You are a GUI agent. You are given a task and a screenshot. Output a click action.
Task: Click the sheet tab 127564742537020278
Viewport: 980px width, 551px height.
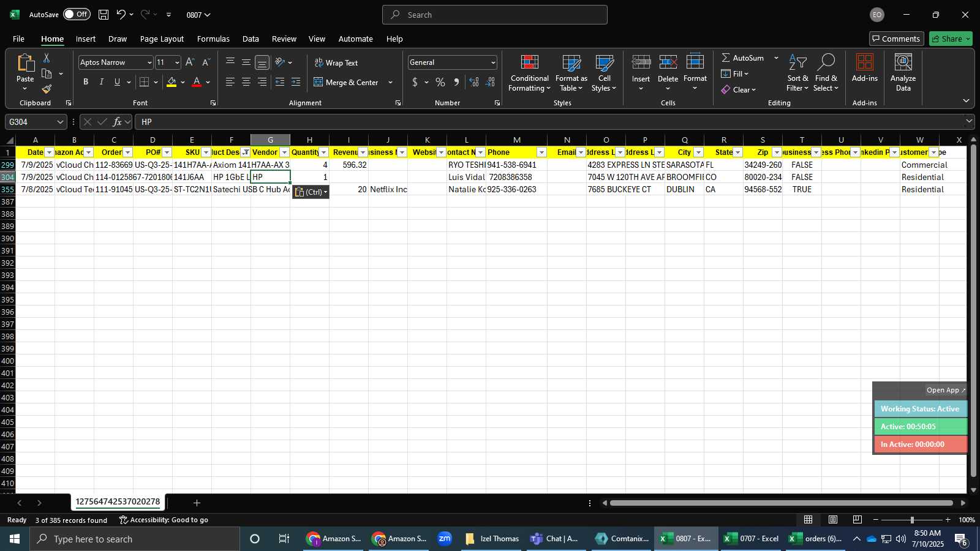[x=118, y=502]
